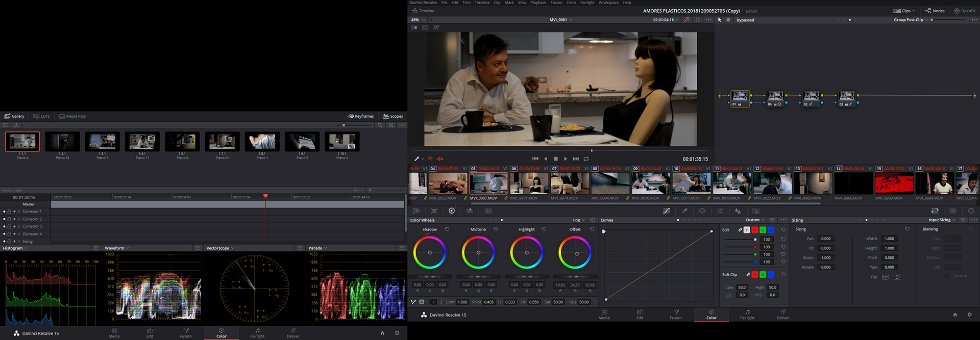Open the Histogram scope type dropdown
The width and height of the screenshot is (980, 340).
click(x=15, y=248)
